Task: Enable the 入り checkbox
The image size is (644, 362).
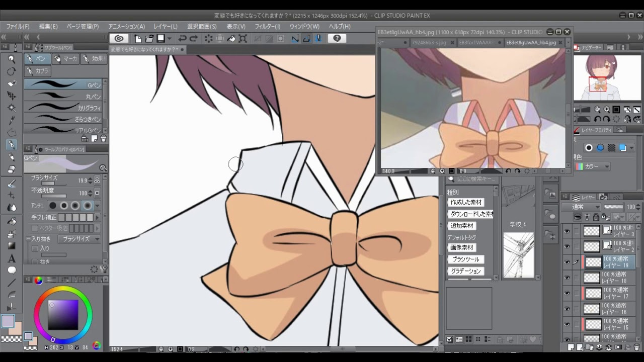Action: [35, 248]
